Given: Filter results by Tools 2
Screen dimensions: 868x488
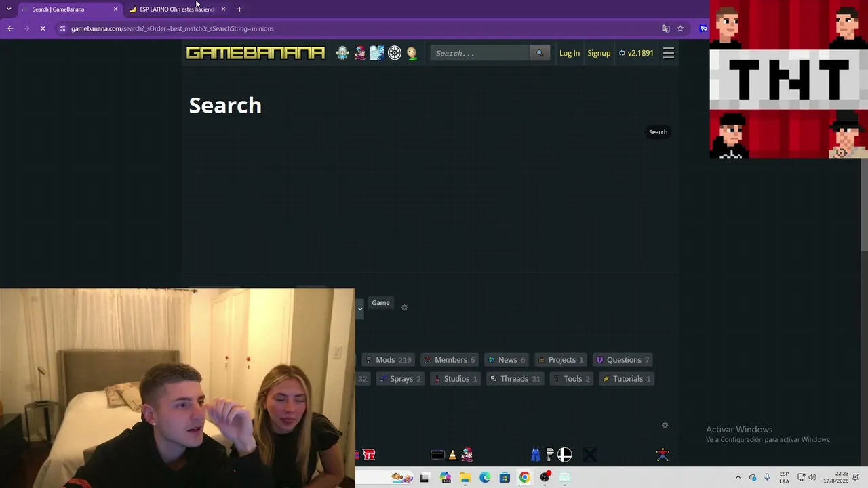Looking at the screenshot, I should pyautogui.click(x=571, y=379).
